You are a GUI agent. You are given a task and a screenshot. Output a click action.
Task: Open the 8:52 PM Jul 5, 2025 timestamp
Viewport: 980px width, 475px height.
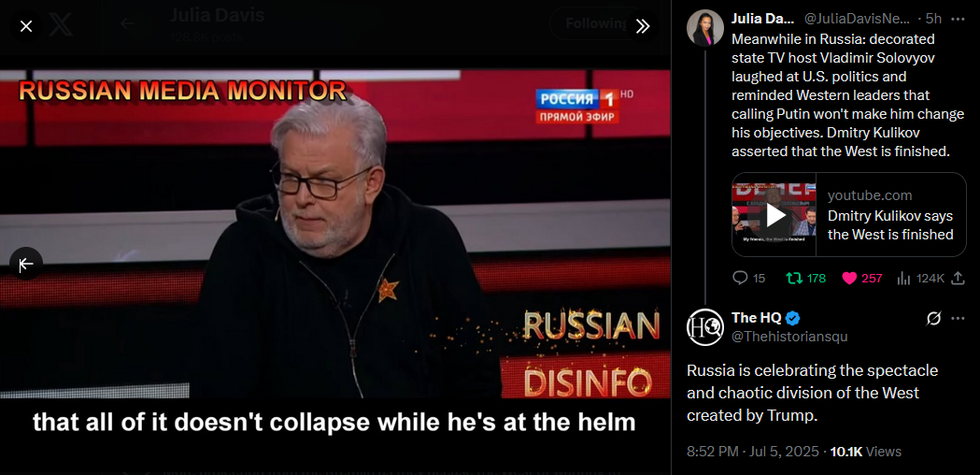tap(752, 452)
